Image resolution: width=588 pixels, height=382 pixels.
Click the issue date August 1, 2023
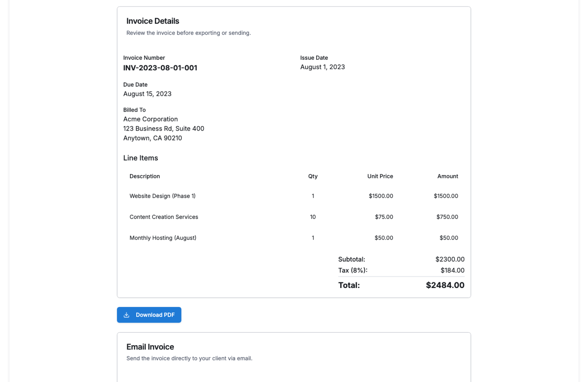point(322,67)
